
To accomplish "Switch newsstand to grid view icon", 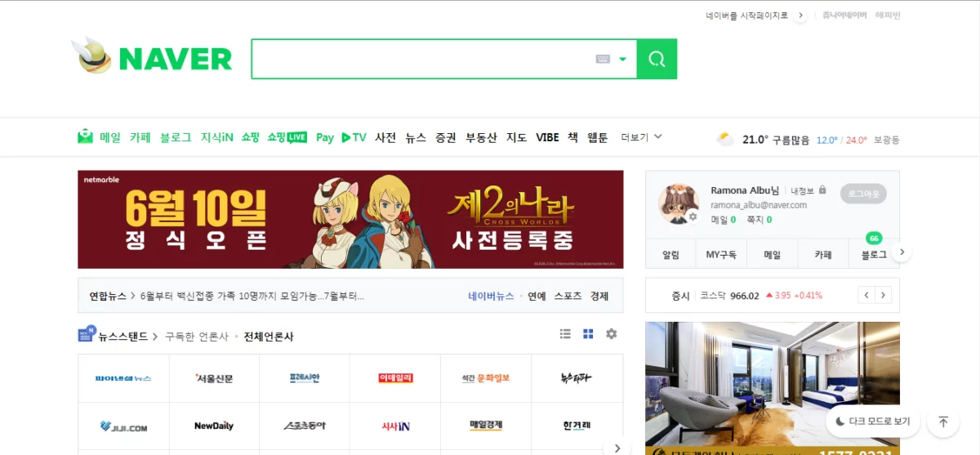I will pyautogui.click(x=588, y=333).
